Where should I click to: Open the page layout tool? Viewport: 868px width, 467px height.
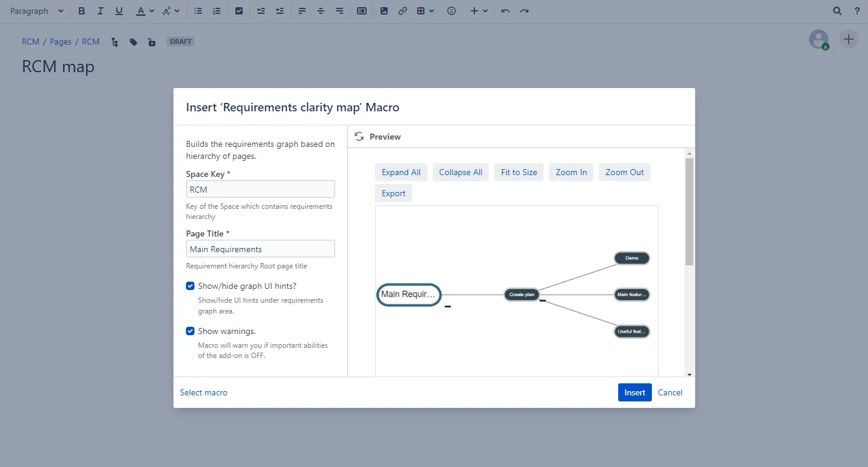point(362,11)
